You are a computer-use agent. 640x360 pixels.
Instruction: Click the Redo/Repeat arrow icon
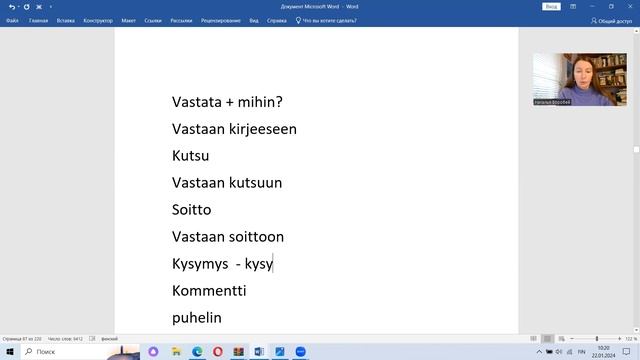coord(27,7)
